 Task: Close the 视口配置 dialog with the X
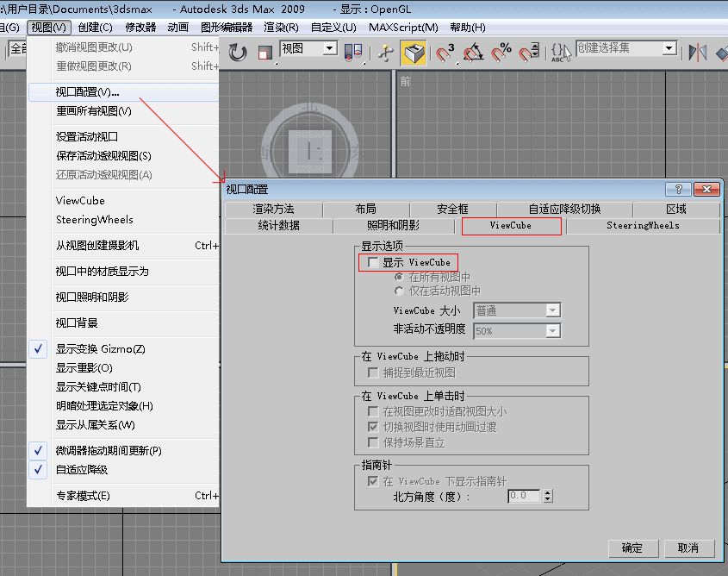point(706,189)
